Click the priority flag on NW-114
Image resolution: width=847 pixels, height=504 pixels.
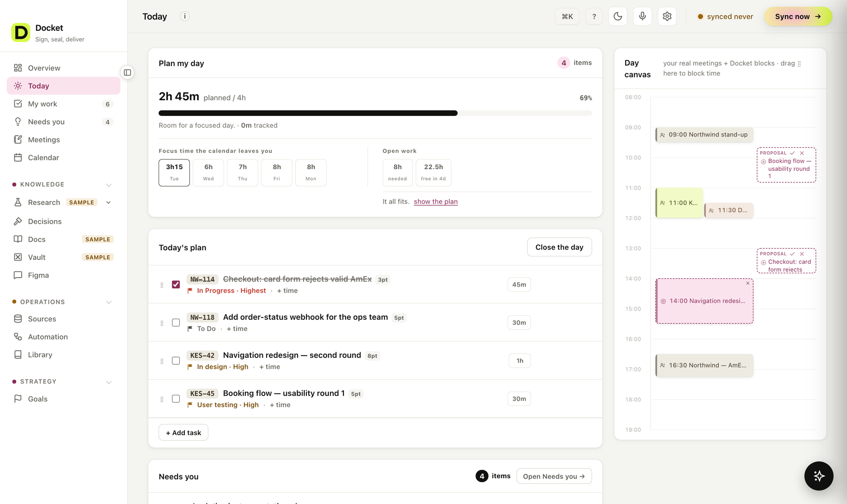pos(190,291)
